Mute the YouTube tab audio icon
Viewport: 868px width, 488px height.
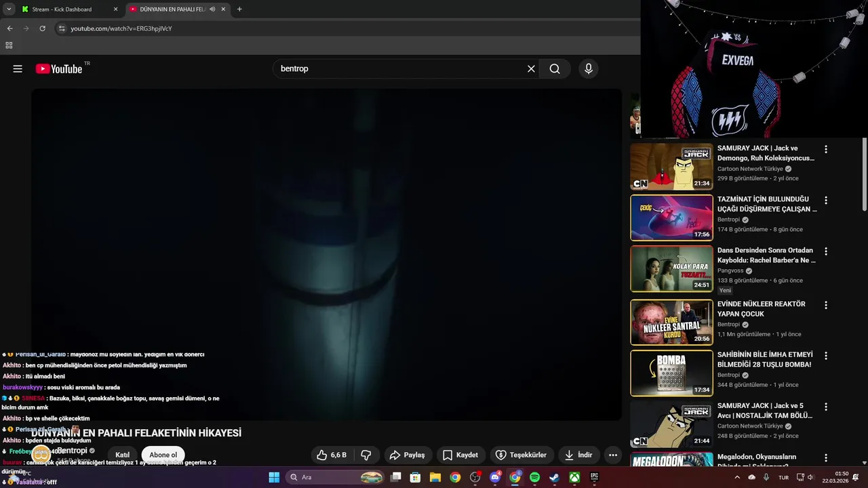pos(212,9)
